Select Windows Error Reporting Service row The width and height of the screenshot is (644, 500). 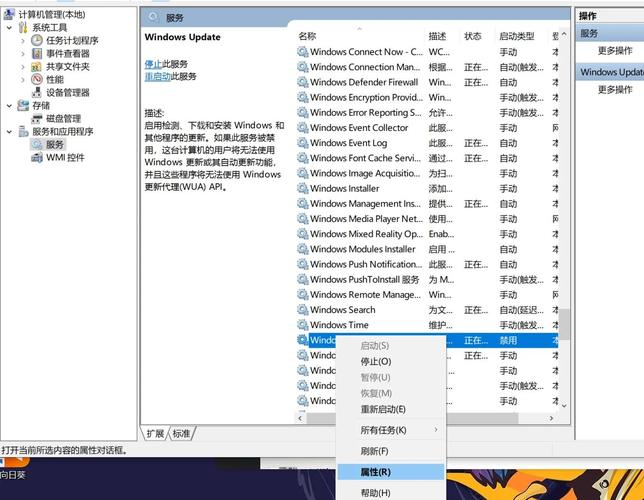coord(427,113)
